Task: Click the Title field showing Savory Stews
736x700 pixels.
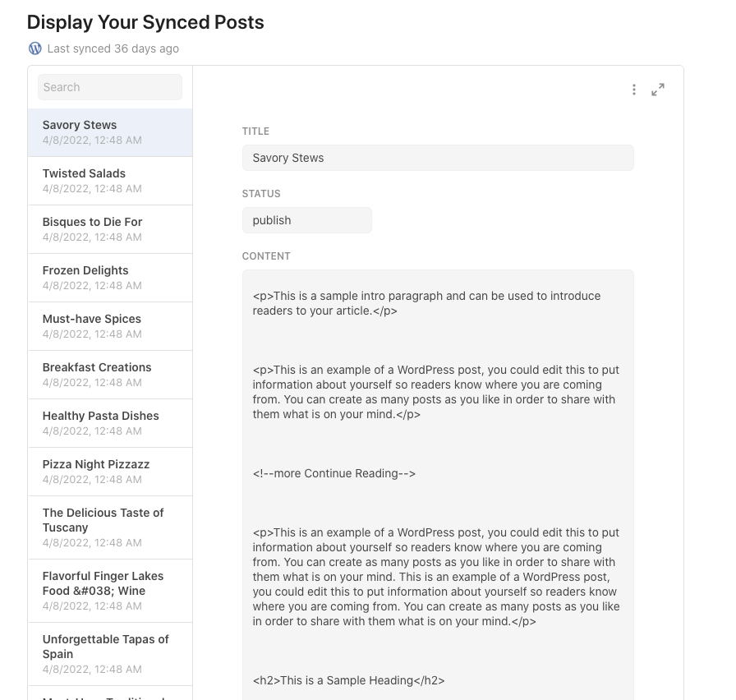Action: tap(438, 158)
